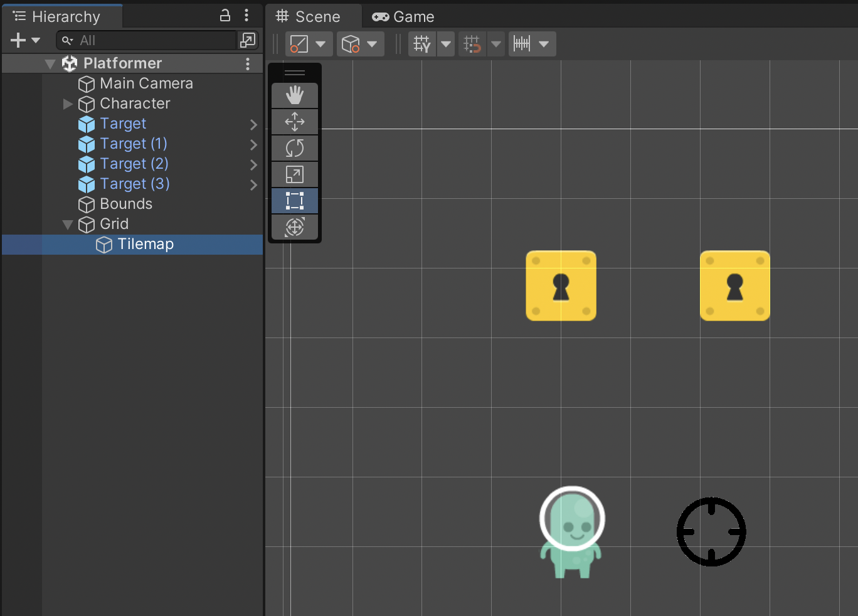The height and width of the screenshot is (616, 858).
Task: Open the draw mode dropdown arrow
Action: point(320,44)
